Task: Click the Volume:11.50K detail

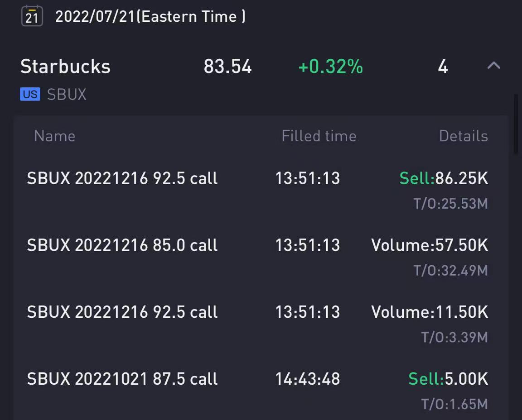Action: tap(430, 312)
